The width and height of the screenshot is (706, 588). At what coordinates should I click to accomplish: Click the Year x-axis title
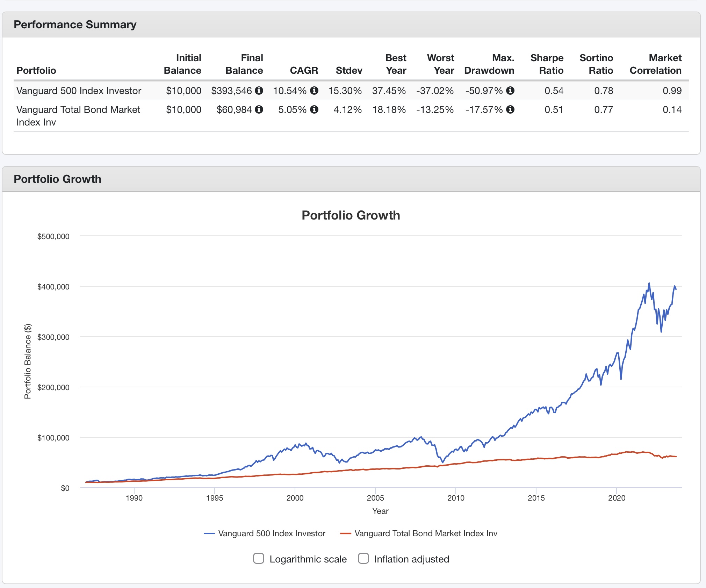point(380,511)
